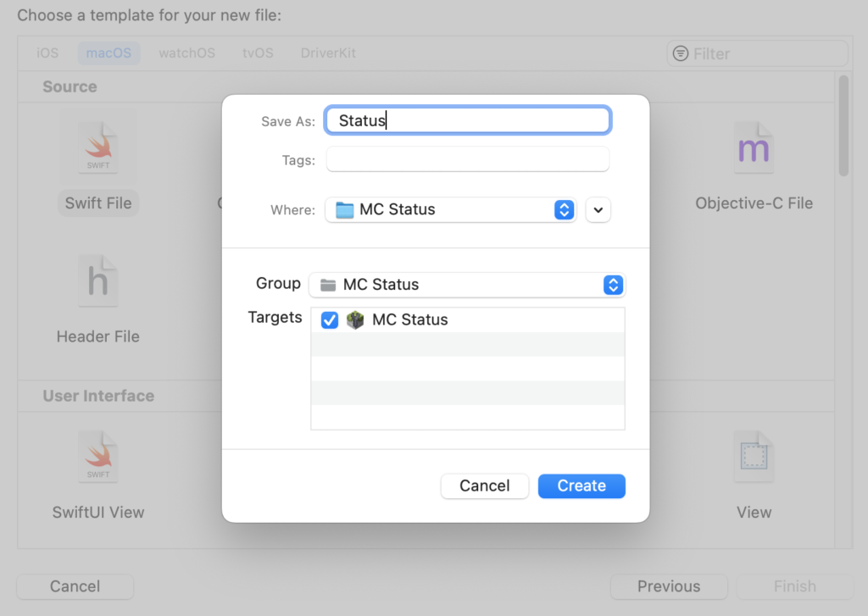Viewport: 868px width, 616px height.
Task: Click the Previous button
Action: coord(669,586)
